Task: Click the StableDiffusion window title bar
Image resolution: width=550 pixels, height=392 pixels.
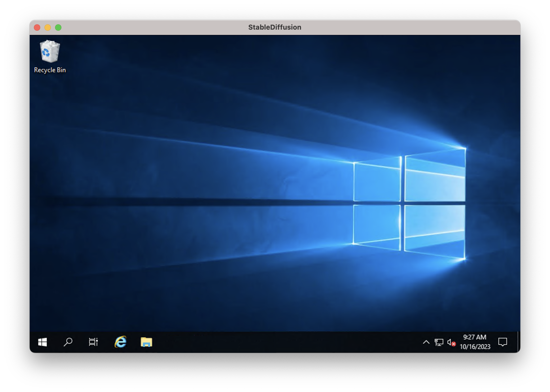Action: pos(274,27)
